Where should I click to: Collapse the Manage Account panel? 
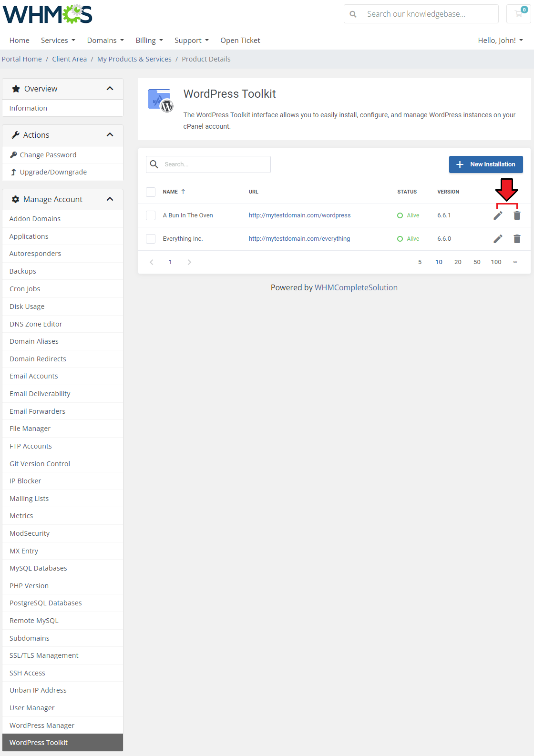[110, 199]
